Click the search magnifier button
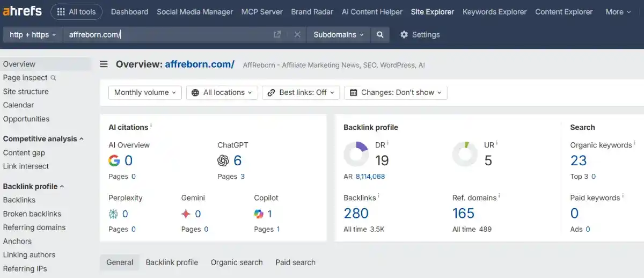Viewport: 644px width, 278px height. [x=380, y=34]
